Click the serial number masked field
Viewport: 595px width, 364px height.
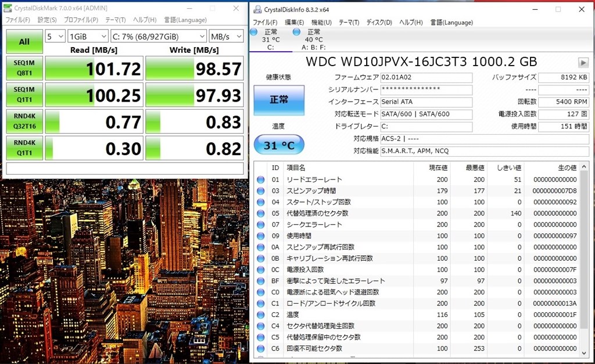coord(426,89)
